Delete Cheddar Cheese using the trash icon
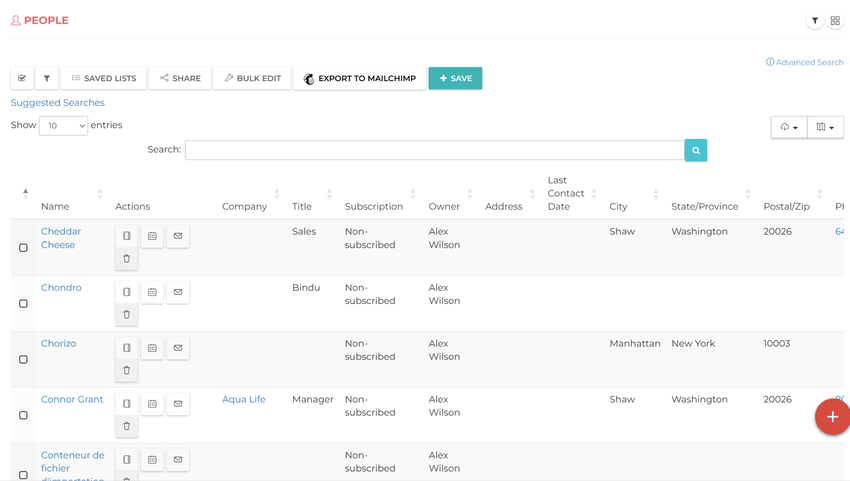The image size is (850, 481). point(127,259)
